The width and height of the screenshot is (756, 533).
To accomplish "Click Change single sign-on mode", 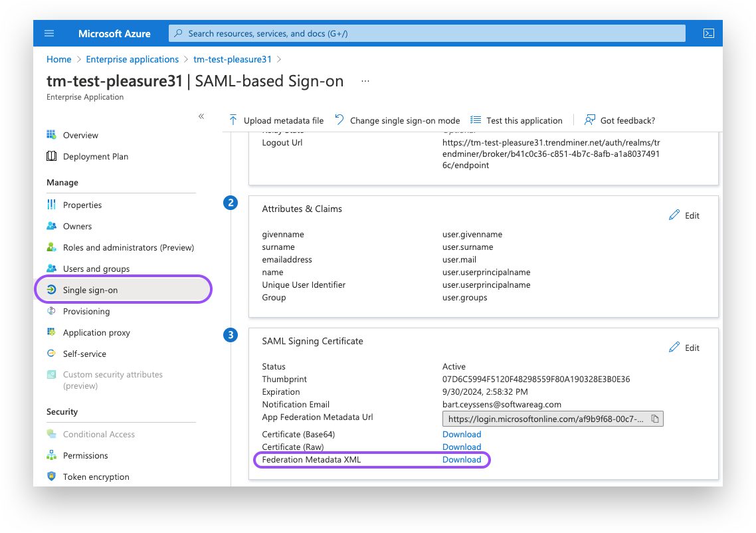I will pyautogui.click(x=397, y=120).
